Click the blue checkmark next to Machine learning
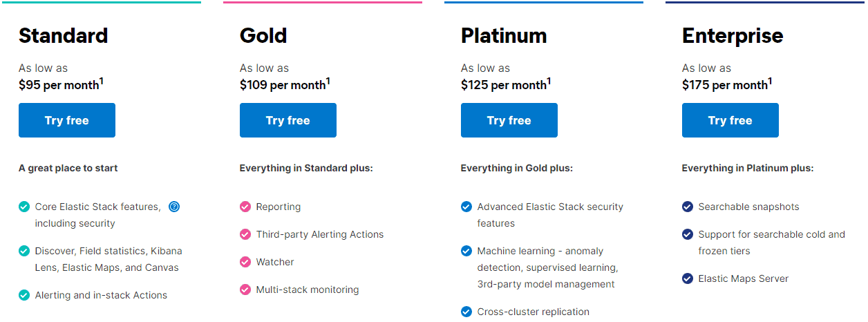Image resolution: width=868 pixels, height=322 pixels. [466, 251]
